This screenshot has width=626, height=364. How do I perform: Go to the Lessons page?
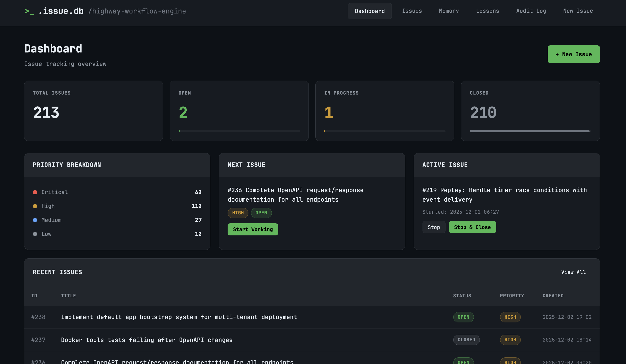click(487, 11)
